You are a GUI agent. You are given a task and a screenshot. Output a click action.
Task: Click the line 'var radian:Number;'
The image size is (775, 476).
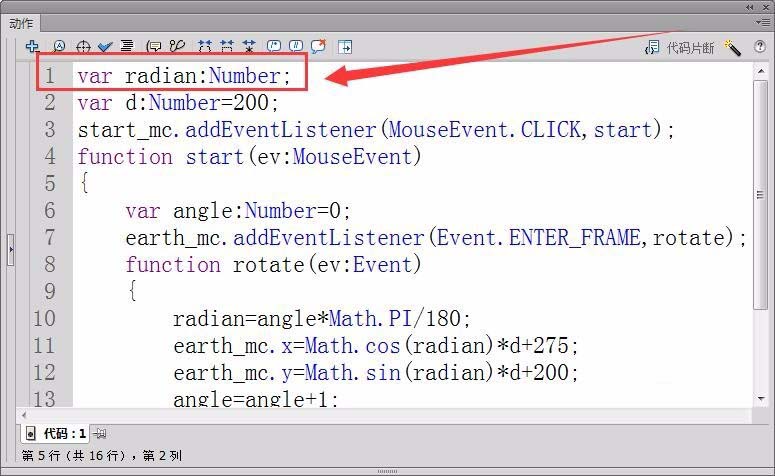[184, 76]
